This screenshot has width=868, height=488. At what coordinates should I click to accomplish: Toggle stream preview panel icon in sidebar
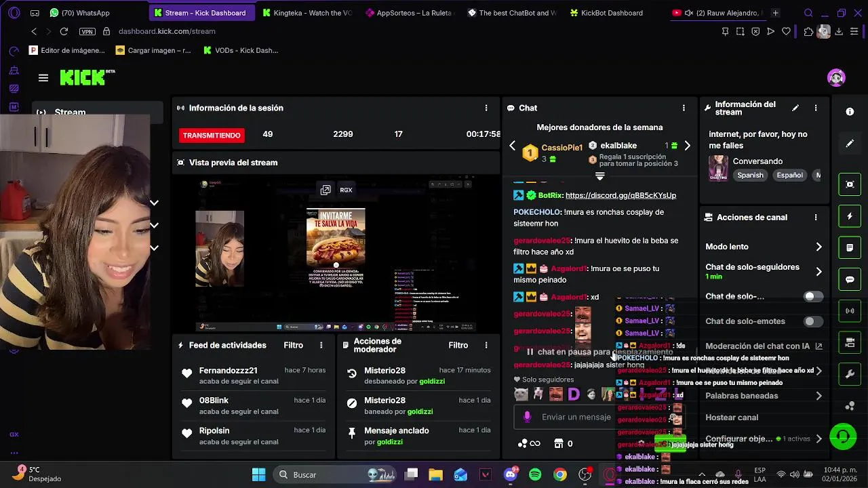[850, 184]
